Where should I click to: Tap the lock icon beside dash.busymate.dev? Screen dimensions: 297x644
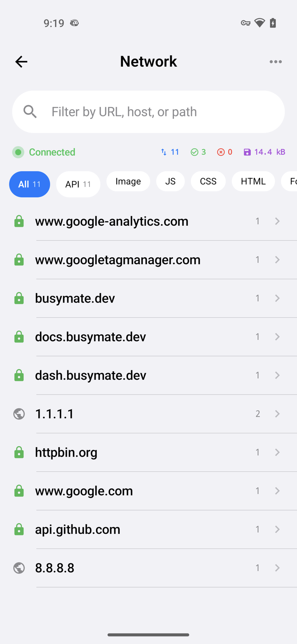pos(19,375)
